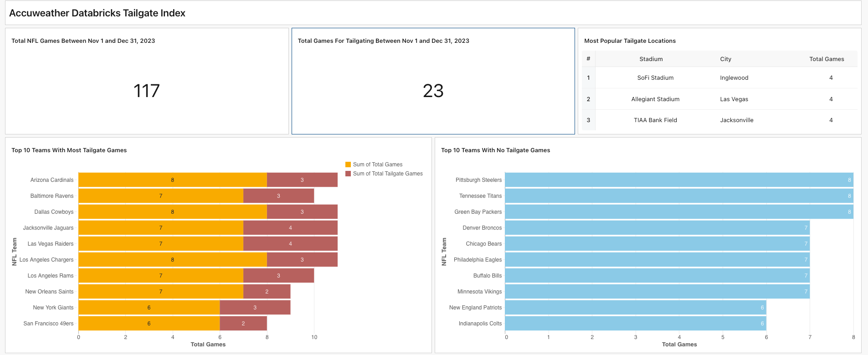Click the Los Angeles Rams axis label

pyautogui.click(x=51, y=276)
